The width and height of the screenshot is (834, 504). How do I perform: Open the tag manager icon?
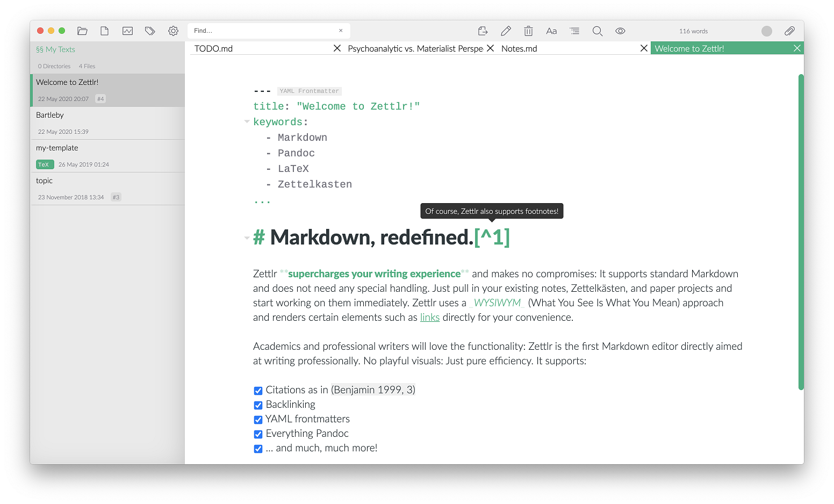tap(150, 31)
